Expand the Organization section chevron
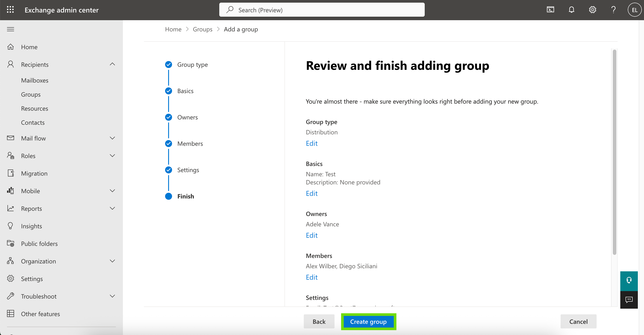644x335 pixels. (x=113, y=261)
